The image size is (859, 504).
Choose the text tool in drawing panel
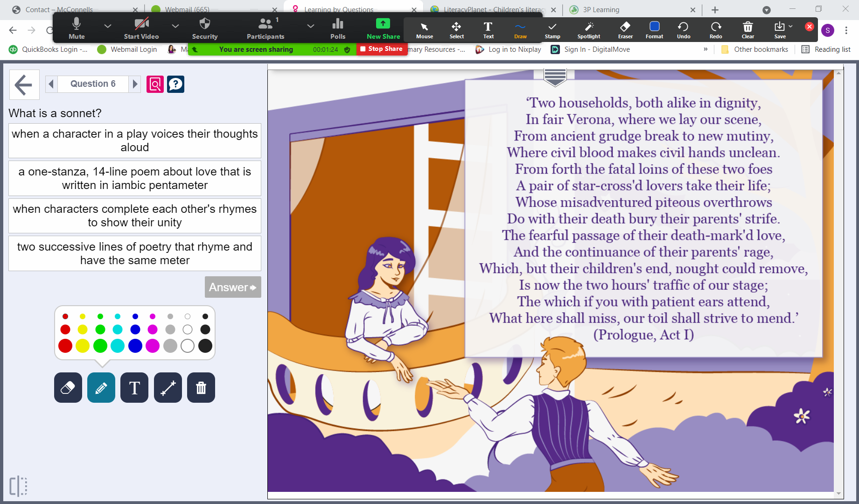click(134, 388)
